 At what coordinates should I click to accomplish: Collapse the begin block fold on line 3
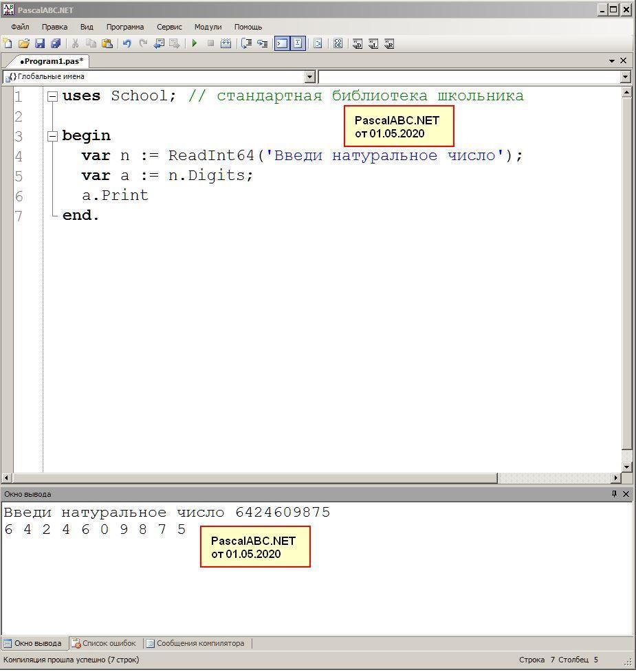52,136
